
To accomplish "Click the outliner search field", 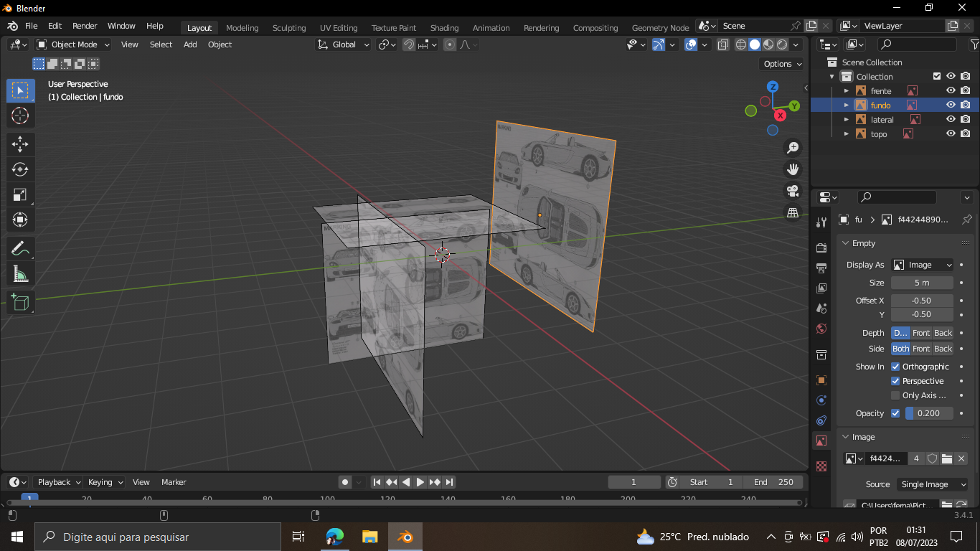I will click(917, 44).
